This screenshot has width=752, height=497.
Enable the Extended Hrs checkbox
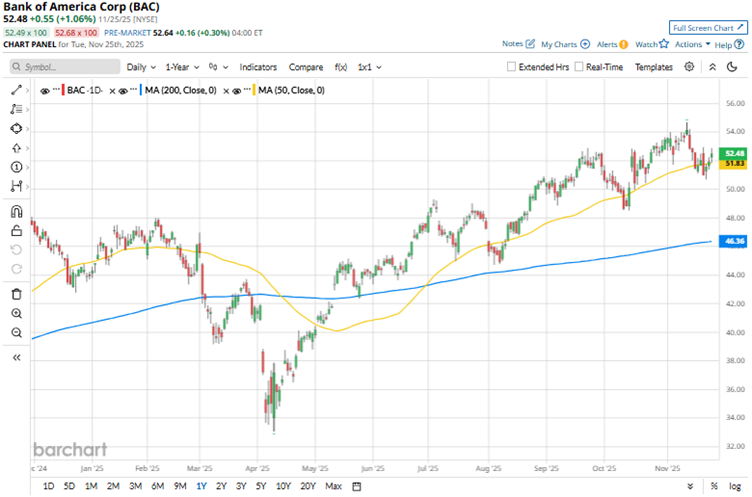tap(512, 67)
